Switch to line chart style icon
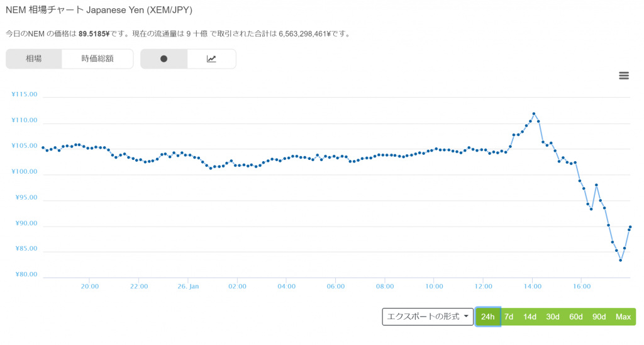 tap(211, 59)
